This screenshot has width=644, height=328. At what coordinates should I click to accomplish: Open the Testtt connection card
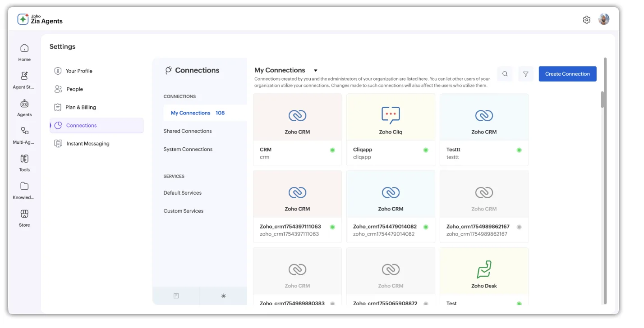(x=484, y=130)
